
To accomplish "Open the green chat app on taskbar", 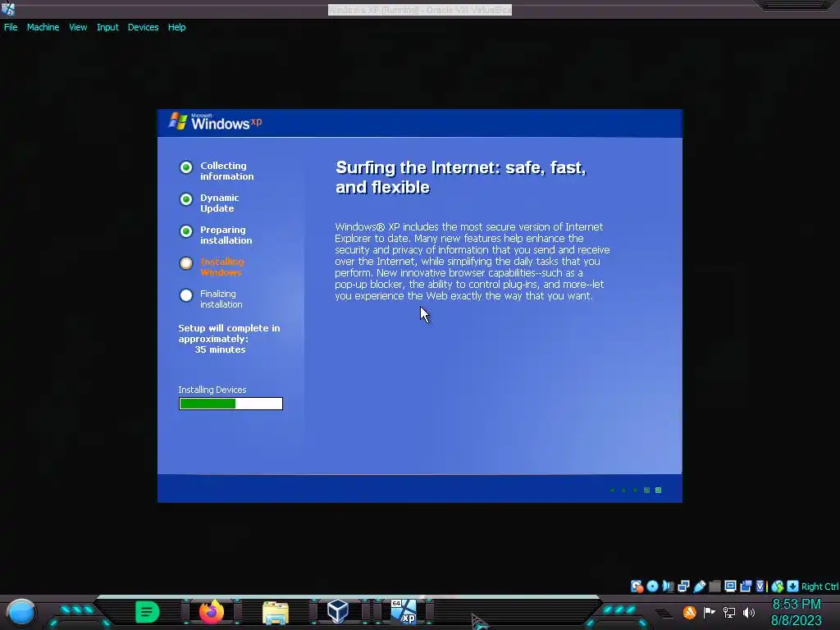I will (148, 612).
